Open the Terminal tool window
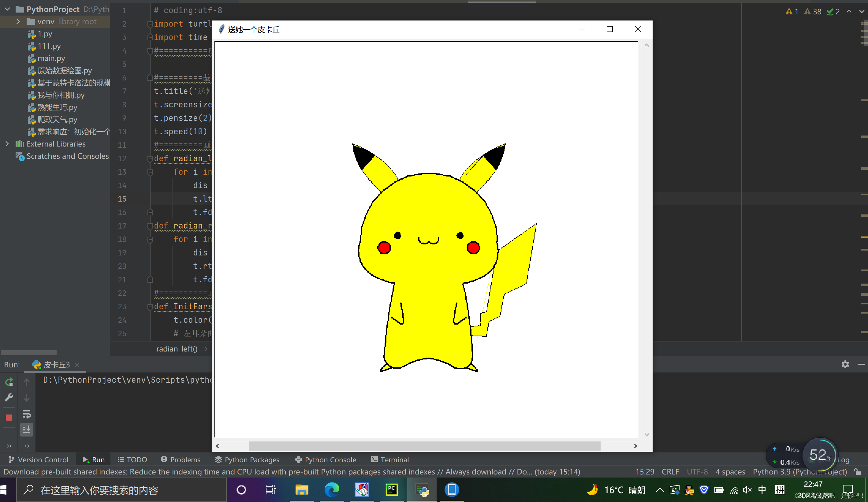The image size is (868, 502). click(x=390, y=460)
